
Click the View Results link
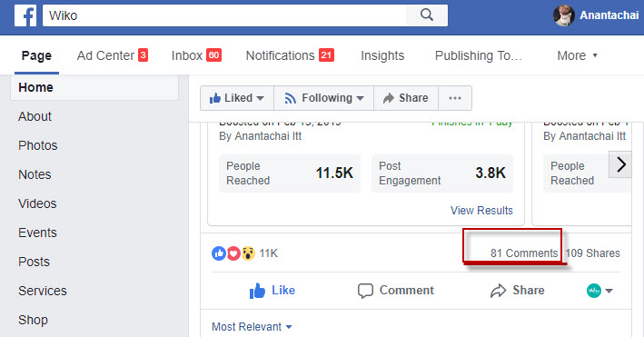(481, 211)
